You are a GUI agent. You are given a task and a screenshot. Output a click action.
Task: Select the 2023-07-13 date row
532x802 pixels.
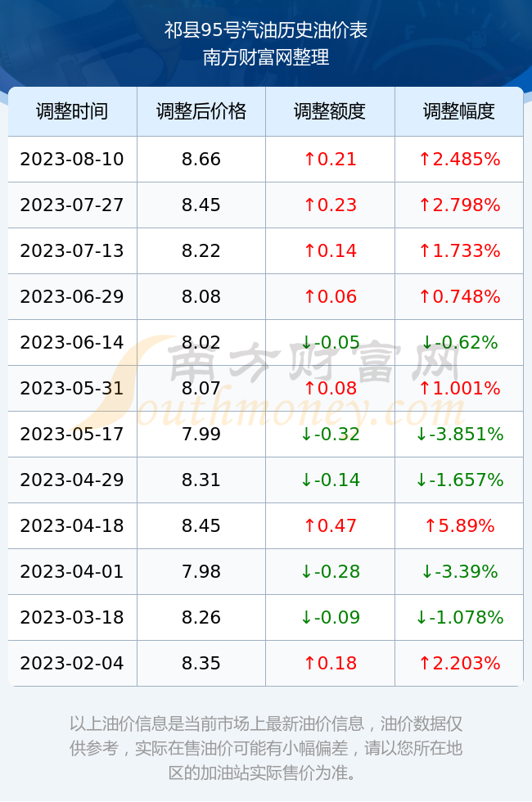coord(265,250)
